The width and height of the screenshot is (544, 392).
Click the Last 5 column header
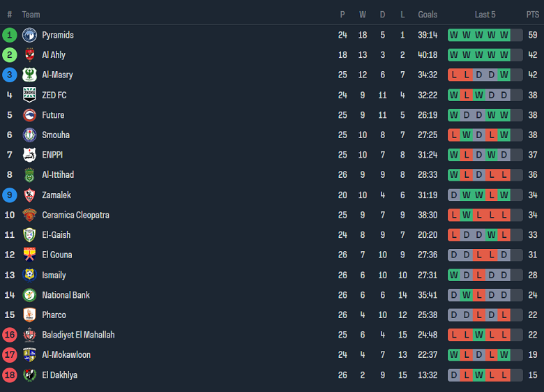tap(485, 15)
